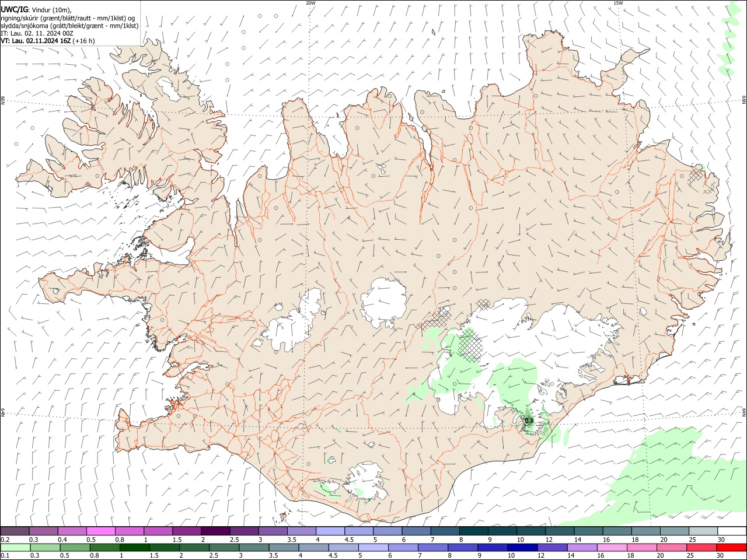Click the 0.8–1 green rain legend swatch
Viewport: 747px width, 560px height.
pos(105,547)
